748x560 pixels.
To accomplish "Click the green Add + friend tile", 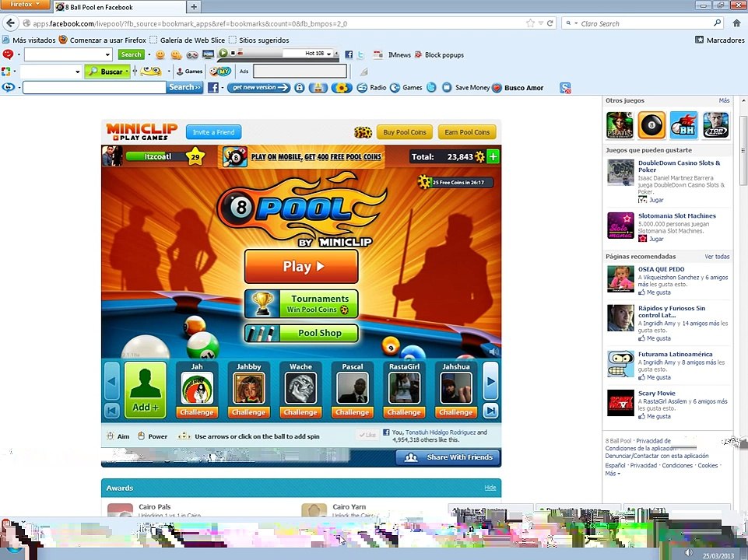I will point(146,390).
